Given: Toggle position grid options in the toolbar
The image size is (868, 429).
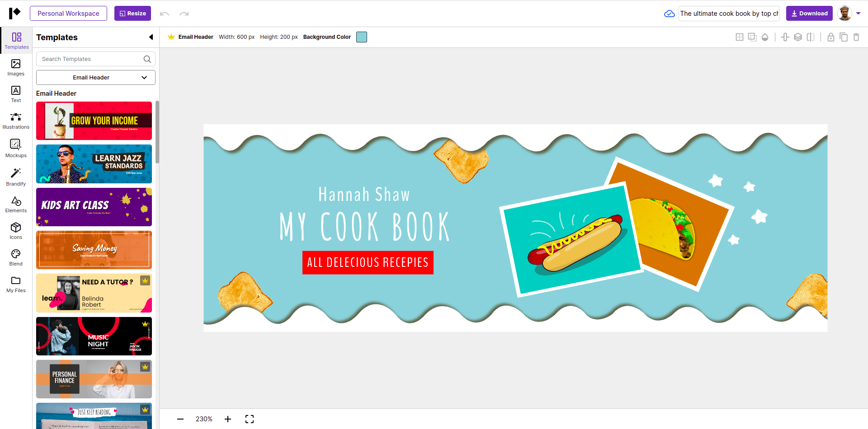Looking at the screenshot, I should coord(740,37).
